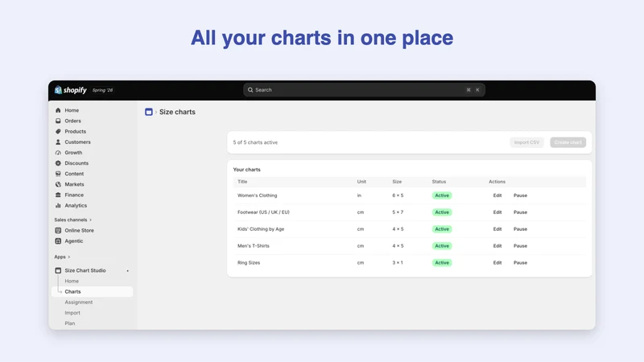Image resolution: width=644 pixels, height=362 pixels.
Task: Click the Ring Sizes title
Action: pyautogui.click(x=249, y=263)
